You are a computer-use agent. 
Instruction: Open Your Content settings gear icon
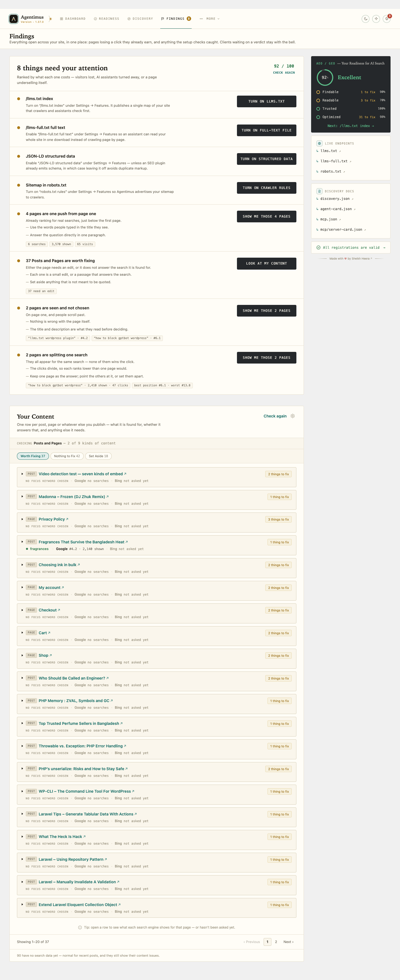coord(293,416)
